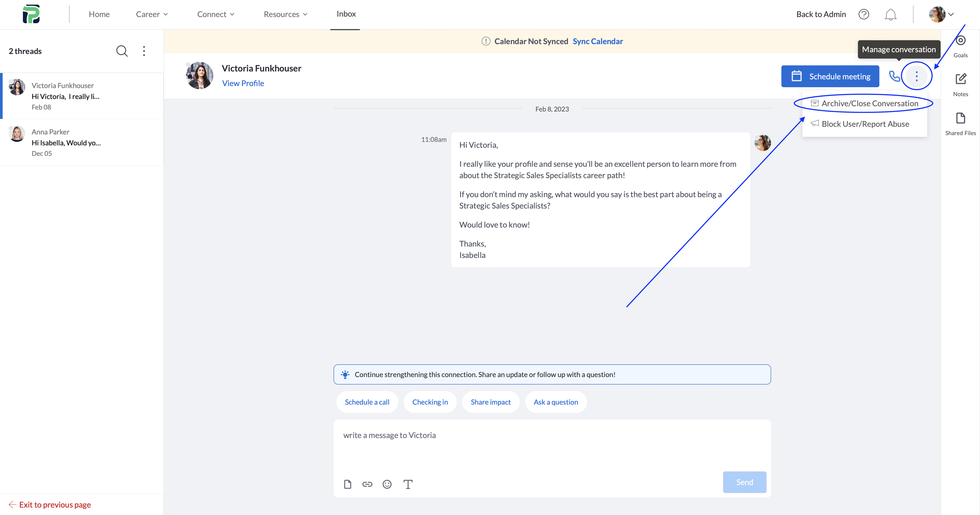The image size is (980, 515).
Task: Go to the Home page
Action: [99, 14]
